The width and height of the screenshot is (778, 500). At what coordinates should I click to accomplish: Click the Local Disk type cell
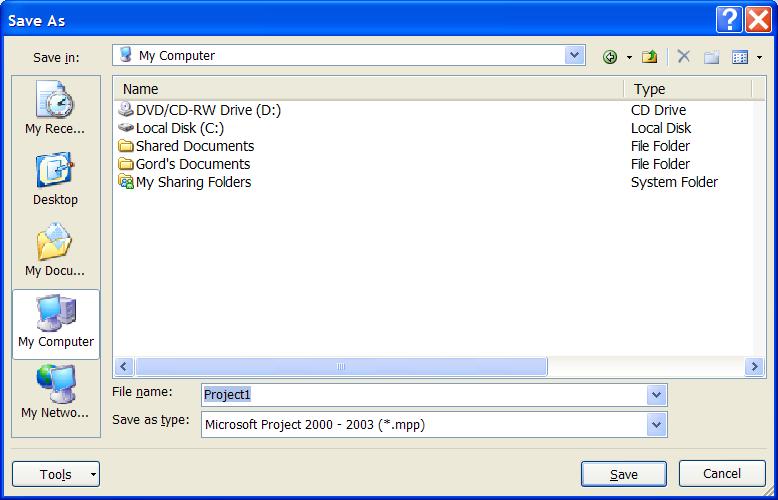point(661,128)
